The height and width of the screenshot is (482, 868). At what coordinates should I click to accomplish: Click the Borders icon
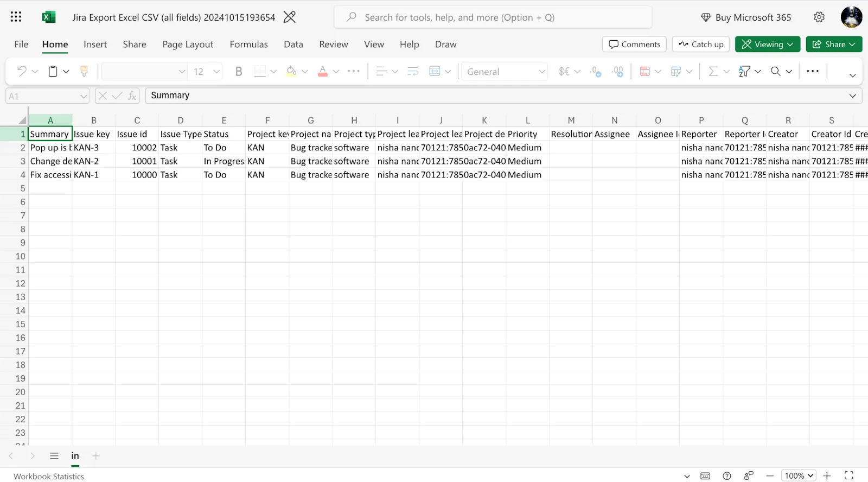(x=260, y=71)
